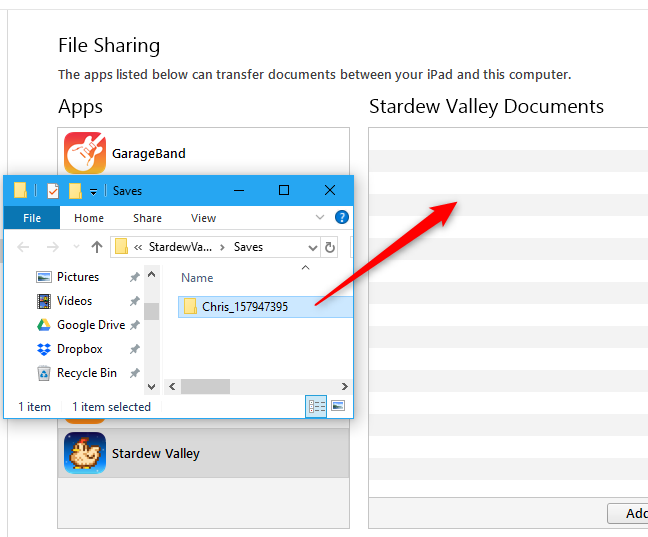Click the horizontal scroll left arrow

pos(172,387)
